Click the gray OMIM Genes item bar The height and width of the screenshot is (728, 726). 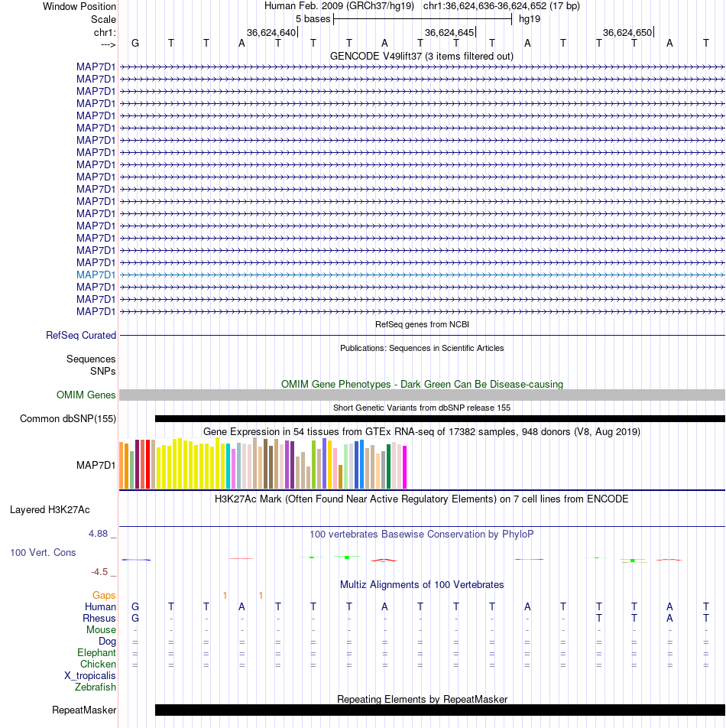422,395
